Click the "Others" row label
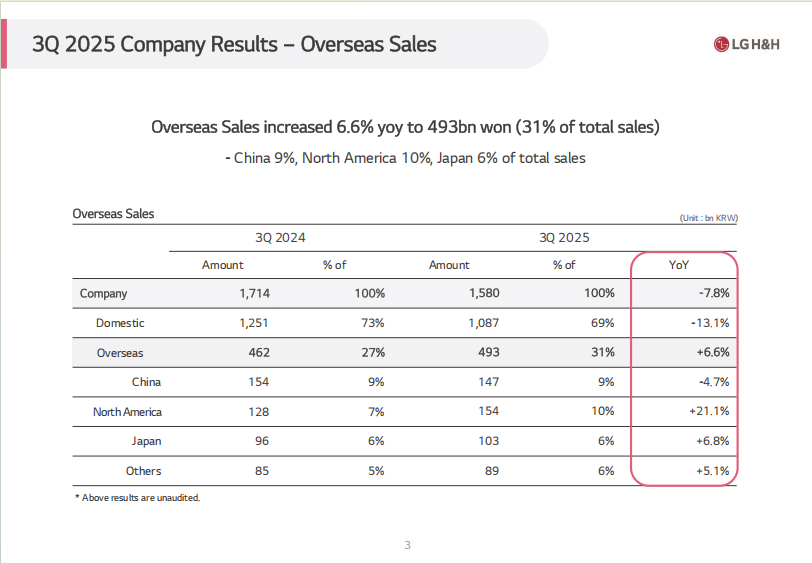This screenshot has height=563, width=812. pos(143,471)
